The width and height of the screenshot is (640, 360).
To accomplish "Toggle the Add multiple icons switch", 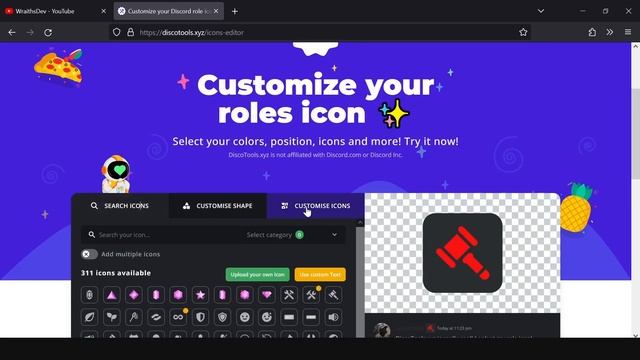I will coord(89,254).
